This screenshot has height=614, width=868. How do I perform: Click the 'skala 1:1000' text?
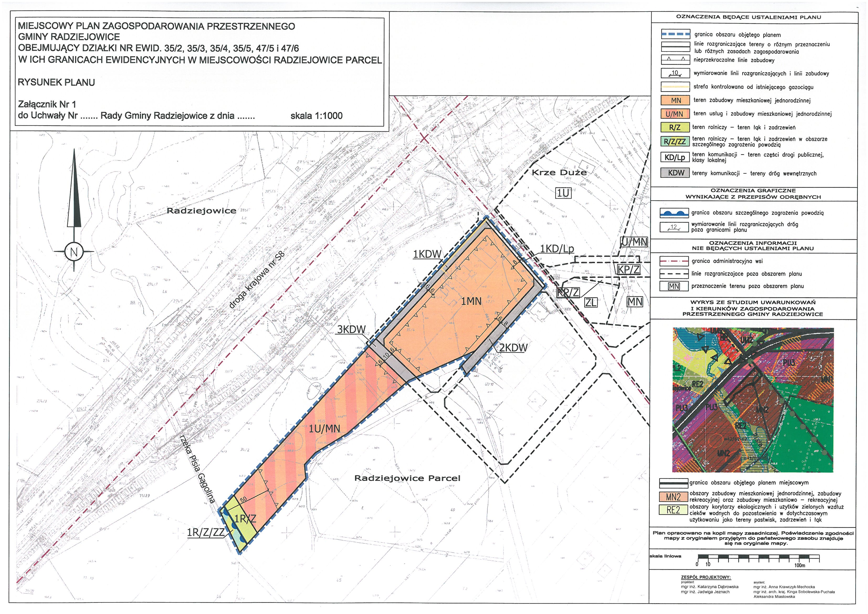point(317,116)
